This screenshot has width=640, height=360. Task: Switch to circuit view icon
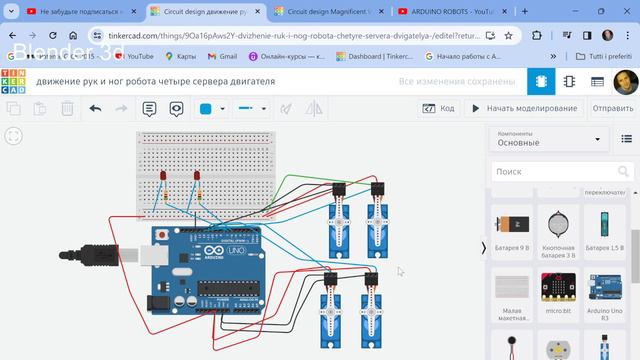(x=541, y=82)
